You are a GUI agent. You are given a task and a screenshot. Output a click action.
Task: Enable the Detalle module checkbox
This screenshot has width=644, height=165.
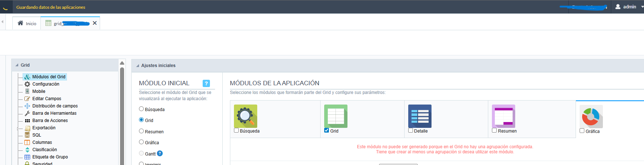click(x=411, y=130)
